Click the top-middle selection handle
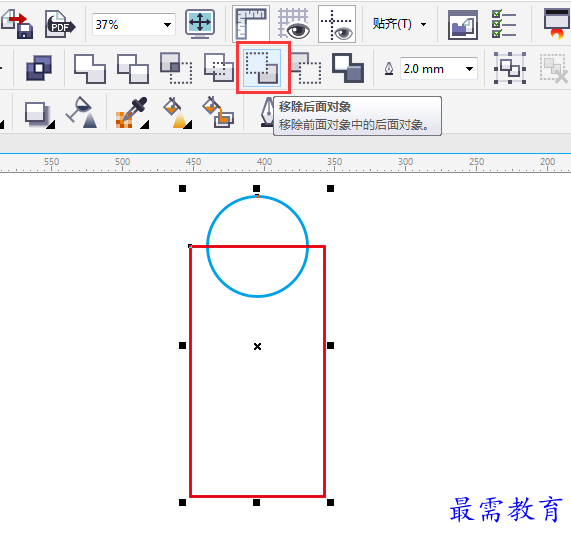Screen dimensions: 571x541 (256, 188)
